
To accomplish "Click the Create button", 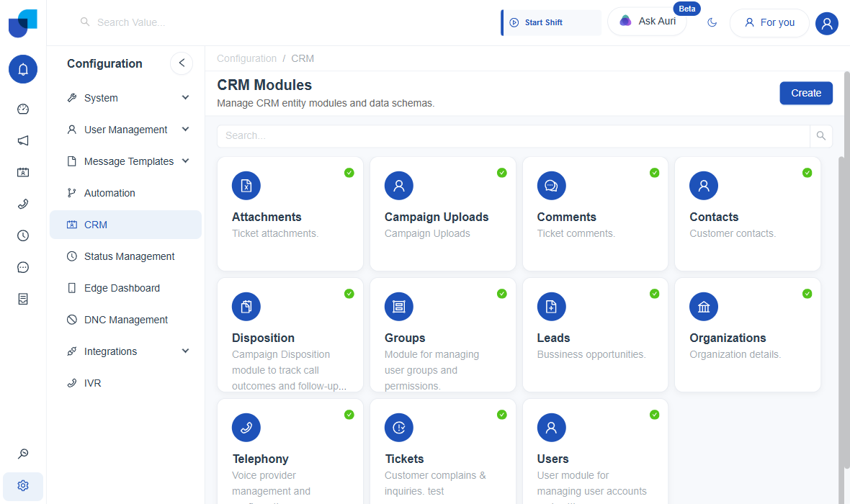I will coord(806,93).
